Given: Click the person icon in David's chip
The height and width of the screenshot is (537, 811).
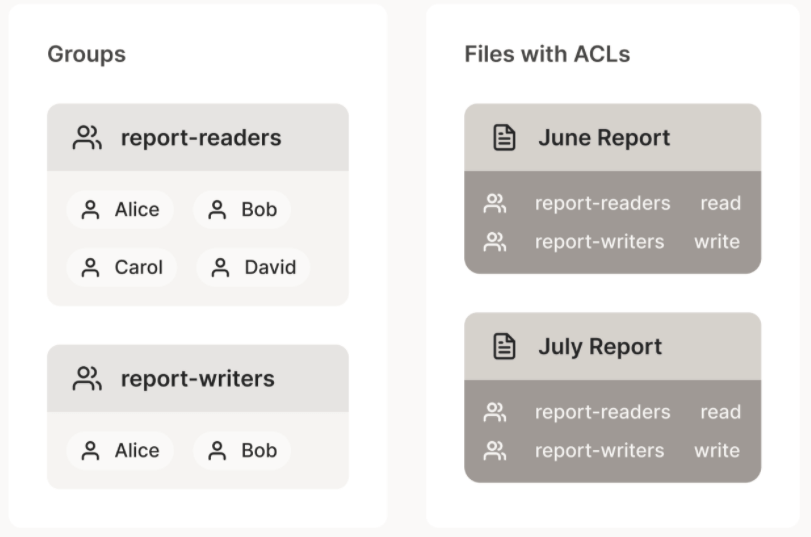Looking at the screenshot, I should click(221, 268).
